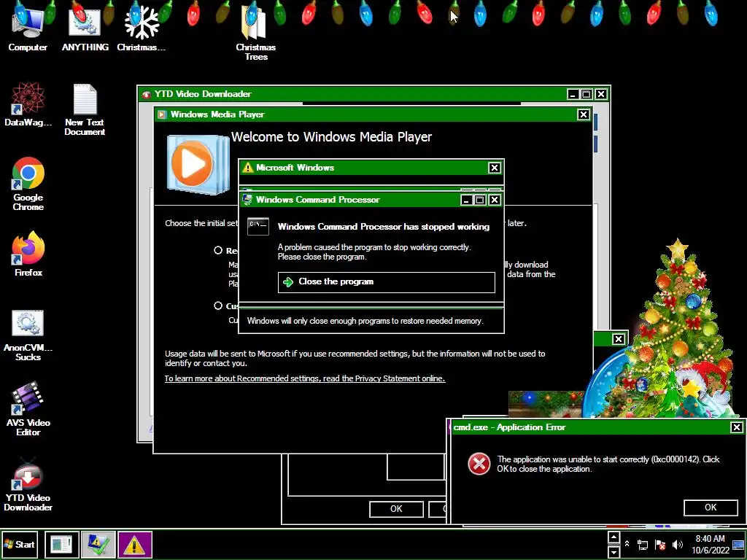The image size is (747, 560).
Task: Open the ANYTHING desktop shortcut
Action: coord(85,28)
